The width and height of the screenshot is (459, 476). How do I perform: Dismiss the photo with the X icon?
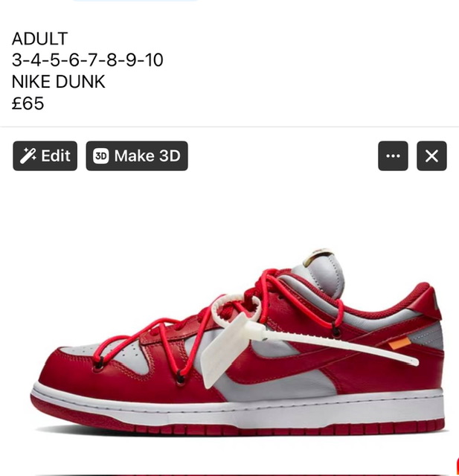(x=431, y=155)
